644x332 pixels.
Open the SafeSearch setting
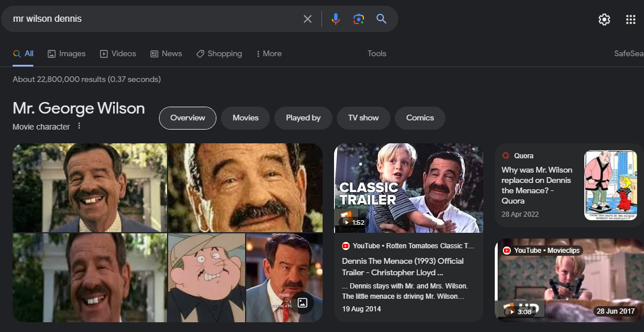[629, 54]
